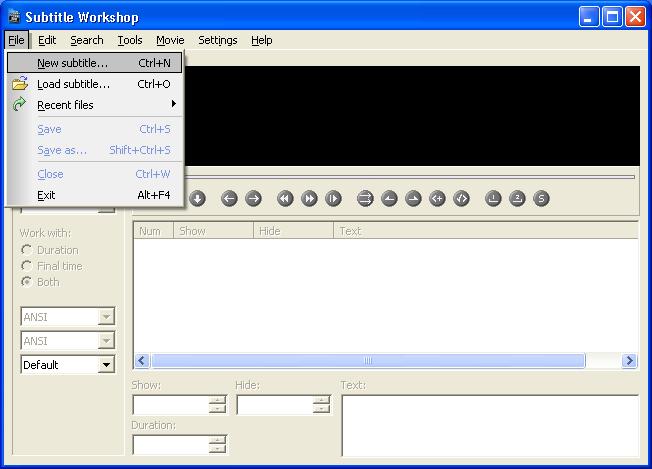Click the round button labeled S
Image resolution: width=652 pixels, height=469 pixels.
(x=541, y=198)
